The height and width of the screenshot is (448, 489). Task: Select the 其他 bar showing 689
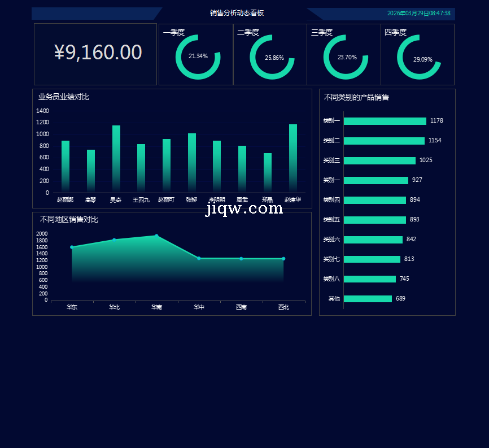pyautogui.click(x=368, y=299)
